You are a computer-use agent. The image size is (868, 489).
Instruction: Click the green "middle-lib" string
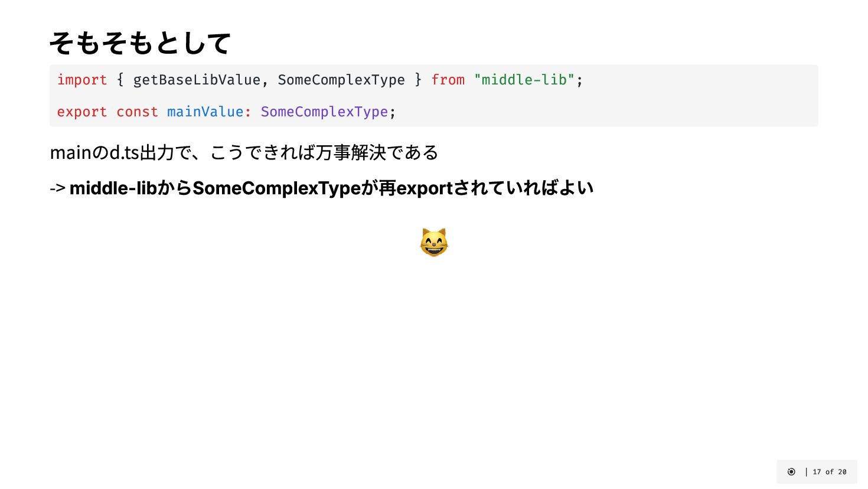click(524, 80)
